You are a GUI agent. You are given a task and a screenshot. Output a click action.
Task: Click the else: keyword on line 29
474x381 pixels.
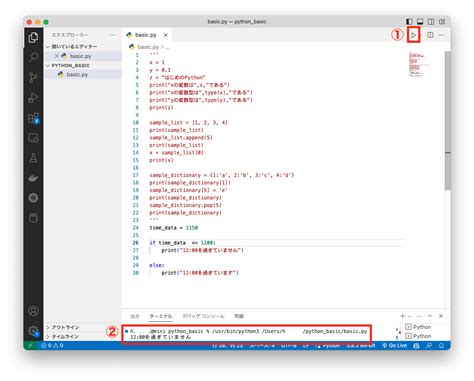pos(157,265)
